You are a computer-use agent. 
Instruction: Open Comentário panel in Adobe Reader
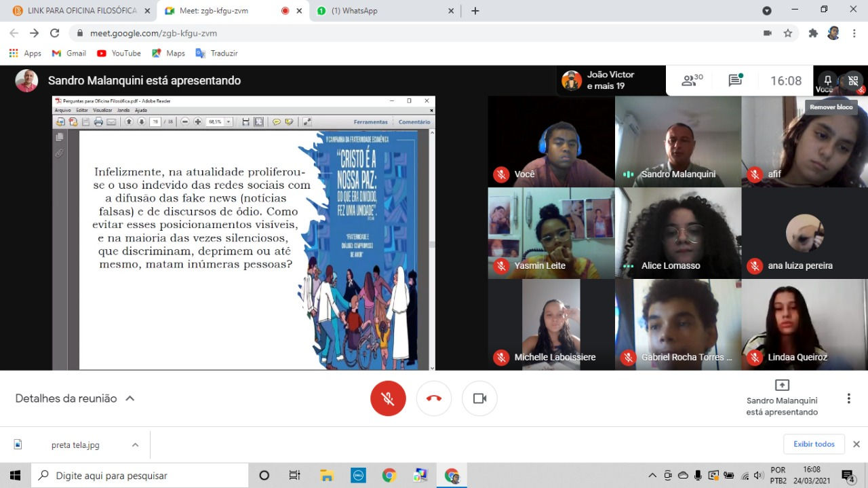point(414,122)
